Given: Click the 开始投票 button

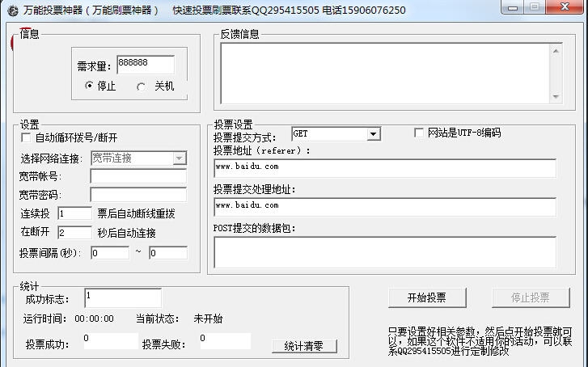Looking at the screenshot, I should click(427, 298).
